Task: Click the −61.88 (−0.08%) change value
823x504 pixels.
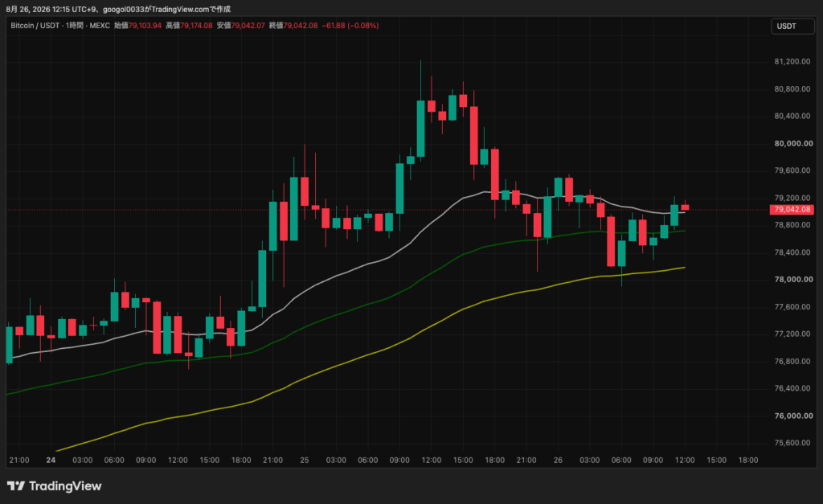Action: (350, 25)
